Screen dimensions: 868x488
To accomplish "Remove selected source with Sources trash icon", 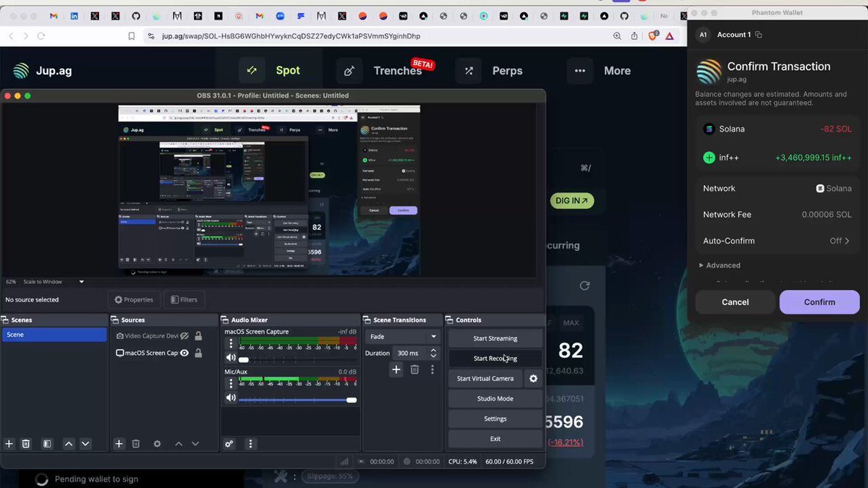I will coord(135,444).
